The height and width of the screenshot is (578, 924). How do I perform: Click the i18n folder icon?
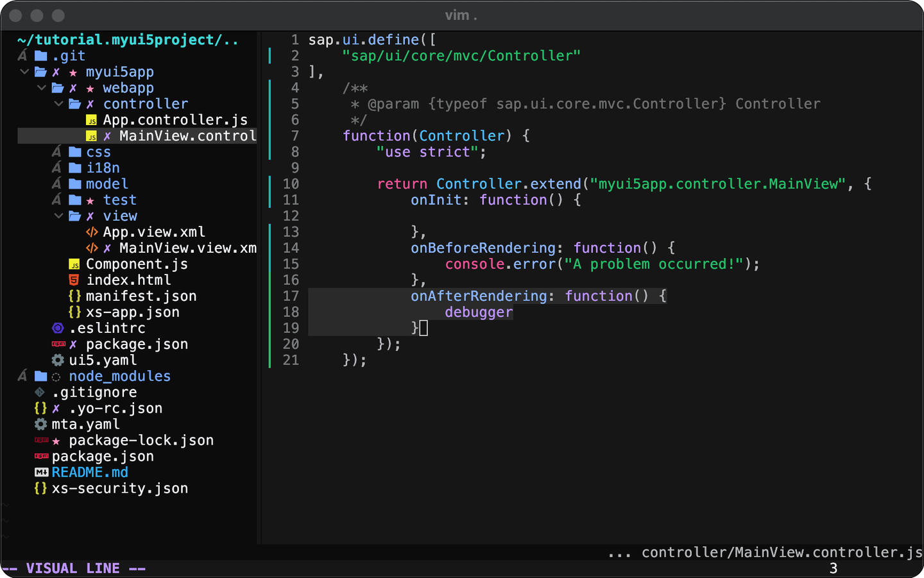[75, 168]
